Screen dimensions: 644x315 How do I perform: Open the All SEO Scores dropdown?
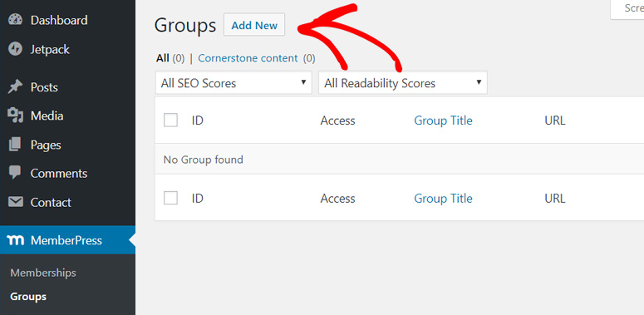[x=234, y=82]
